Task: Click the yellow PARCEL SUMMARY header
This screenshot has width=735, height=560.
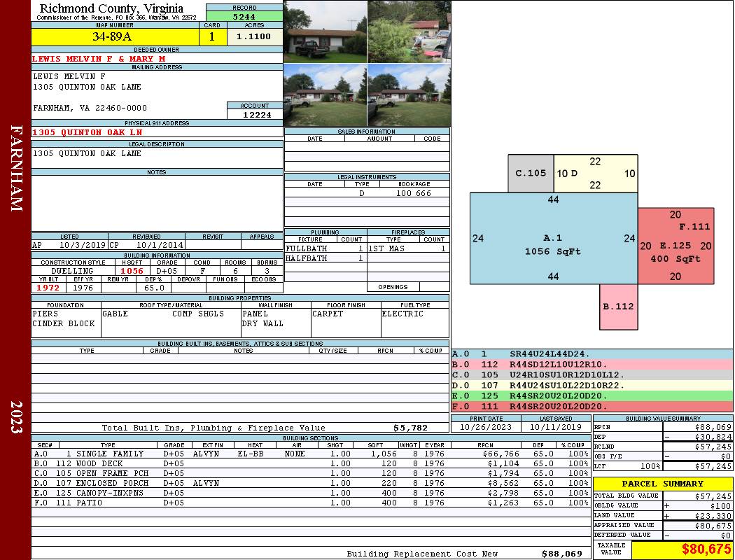Action: pyautogui.click(x=663, y=484)
